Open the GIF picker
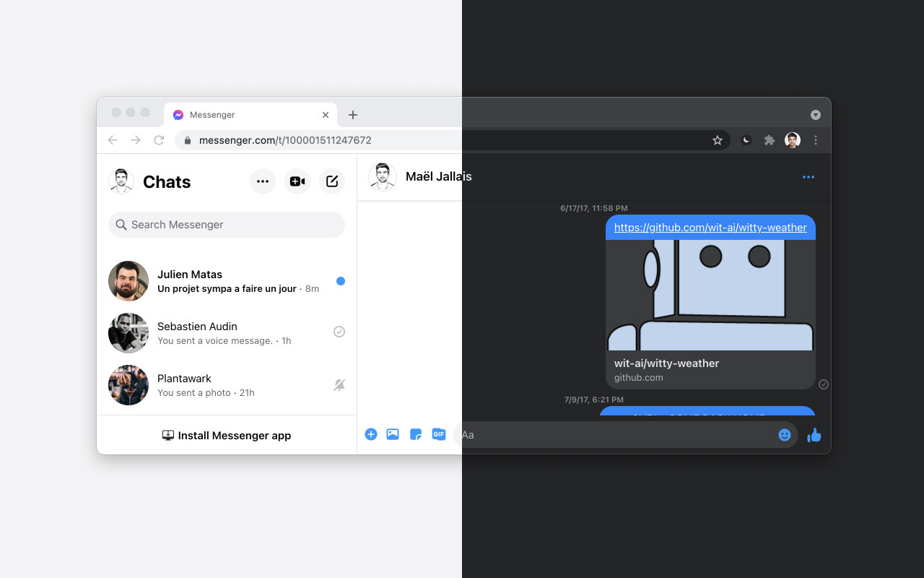 coord(439,434)
